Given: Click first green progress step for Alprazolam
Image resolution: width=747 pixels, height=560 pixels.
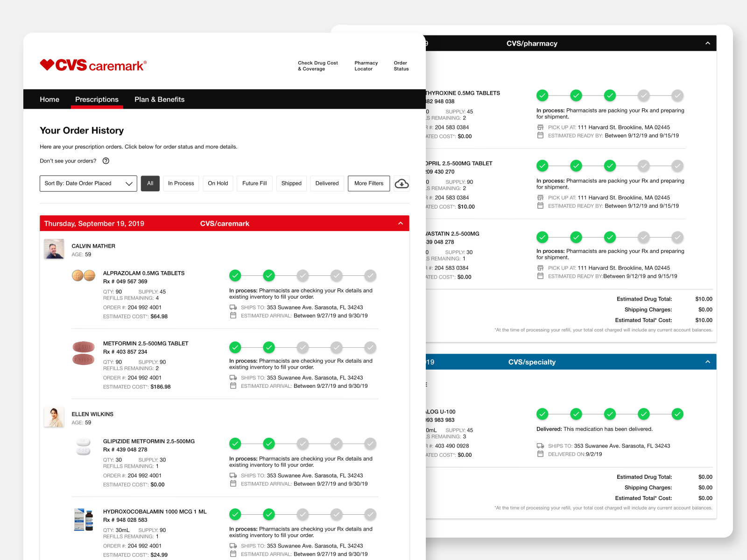Looking at the screenshot, I should pos(235,276).
